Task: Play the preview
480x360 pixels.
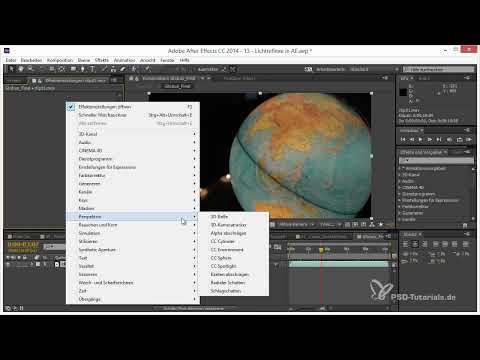Action: click(420, 139)
